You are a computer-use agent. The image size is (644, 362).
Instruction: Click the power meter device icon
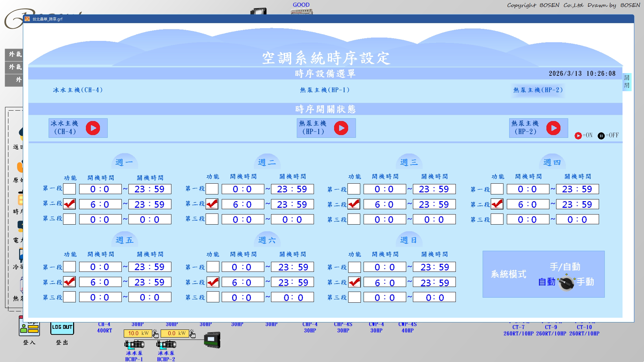click(x=212, y=340)
